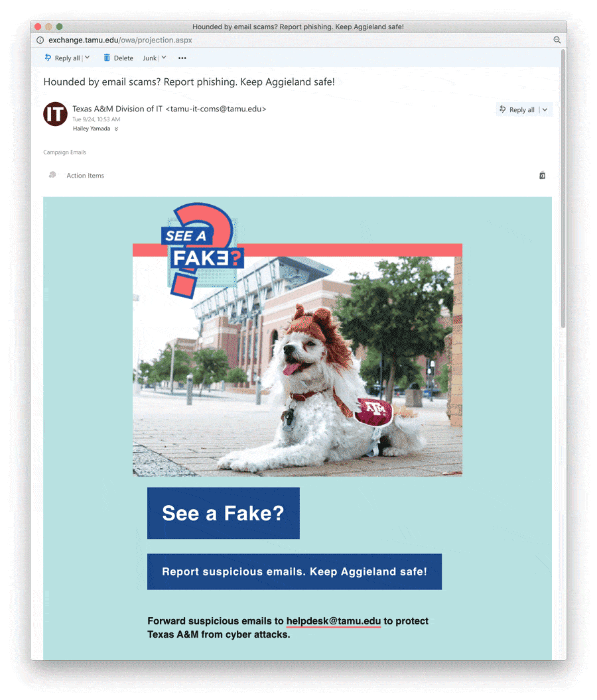Click the Delete trash icon
The height and width of the screenshot is (700, 597).
[107, 58]
